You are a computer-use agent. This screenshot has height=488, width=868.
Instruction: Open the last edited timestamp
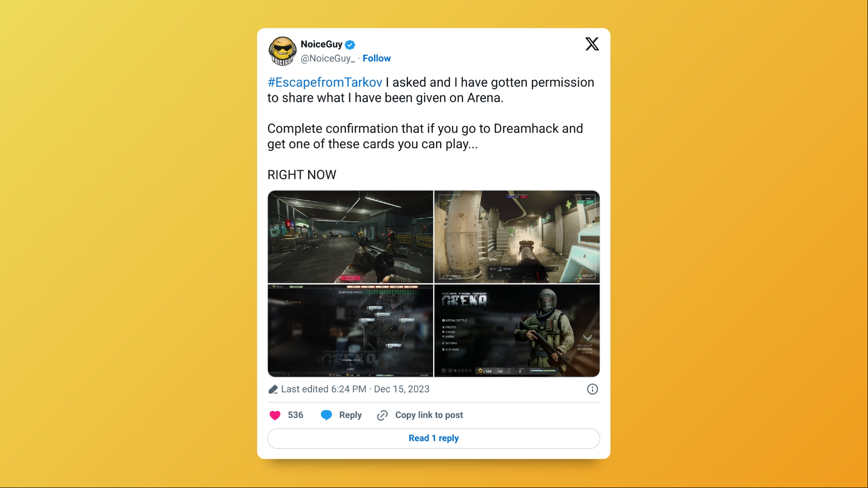(x=355, y=389)
